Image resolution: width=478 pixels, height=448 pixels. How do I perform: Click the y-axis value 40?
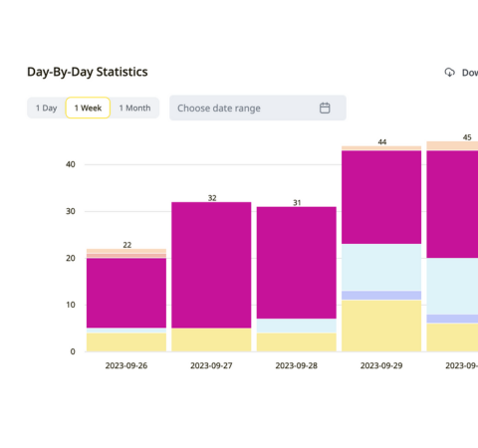pyautogui.click(x=71, y=164)
